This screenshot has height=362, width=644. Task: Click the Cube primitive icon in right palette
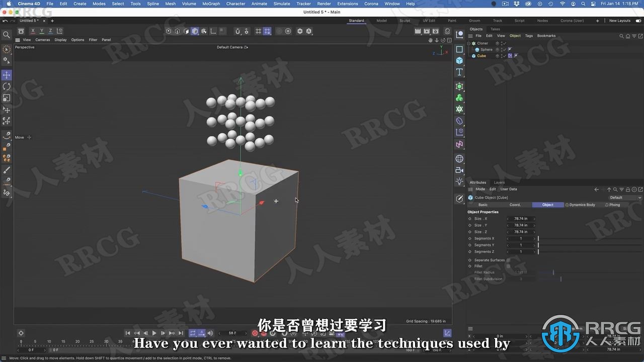[x=459, y=60]
